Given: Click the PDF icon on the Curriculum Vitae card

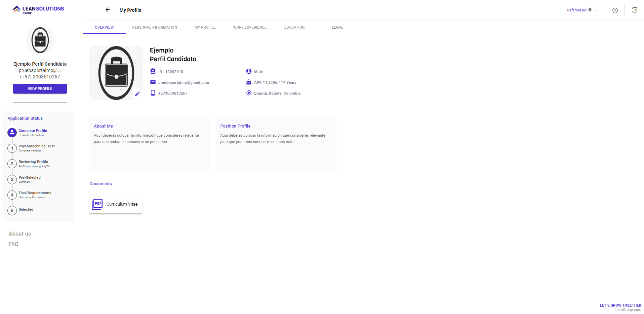Looking at the screenshot, I should pyautogui.click(x=97, y=204).
